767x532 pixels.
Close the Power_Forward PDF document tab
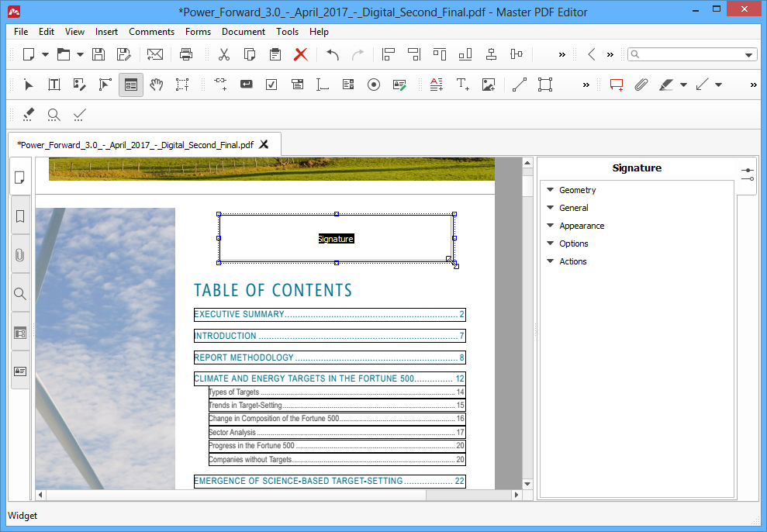point(264,144)
